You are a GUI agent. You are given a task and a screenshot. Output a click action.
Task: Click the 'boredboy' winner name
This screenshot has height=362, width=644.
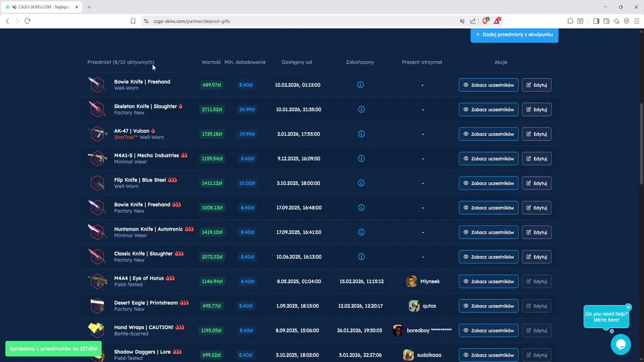point(429,331)
